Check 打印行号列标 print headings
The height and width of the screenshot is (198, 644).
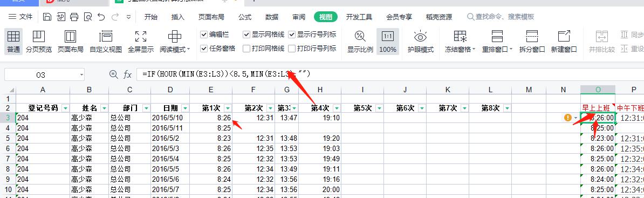(x=292, y=49)
